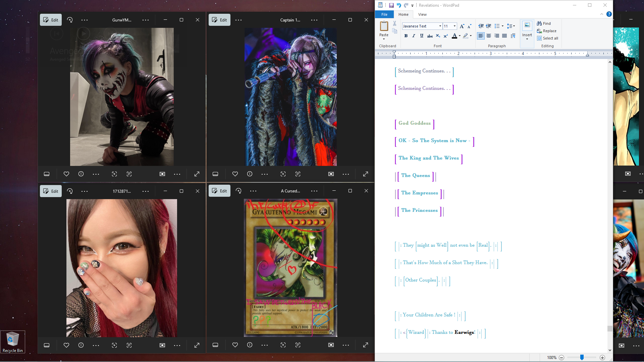Open the bullet list style dropdown

click(502, 26)
